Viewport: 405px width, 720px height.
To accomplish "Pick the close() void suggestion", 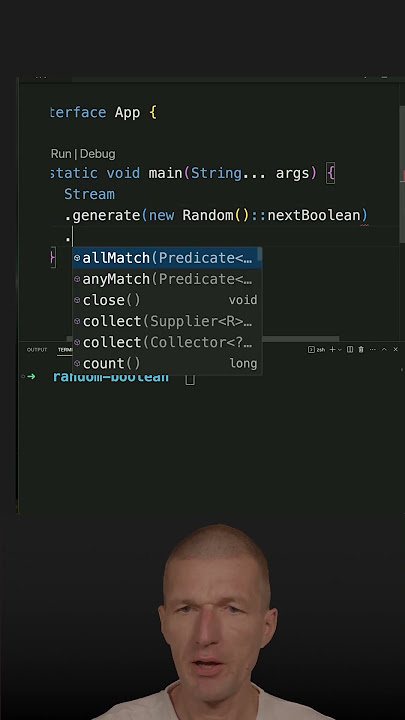I will point(167,300).
